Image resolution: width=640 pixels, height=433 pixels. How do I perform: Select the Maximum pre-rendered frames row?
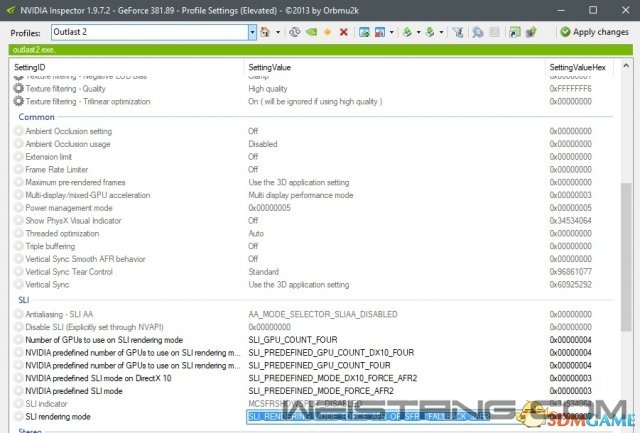313,182
